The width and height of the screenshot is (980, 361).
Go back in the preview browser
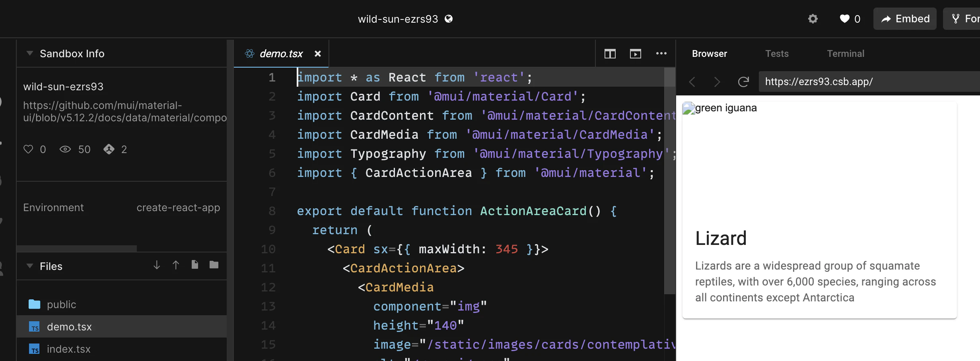(692, 82)
